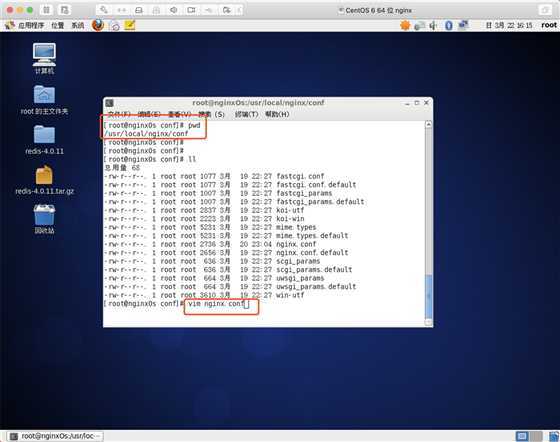This screenshot has width=560, height=442.
Task: Select the redis-4.0.11.tar.gz archive icon
Action: (x=44, y=180)
